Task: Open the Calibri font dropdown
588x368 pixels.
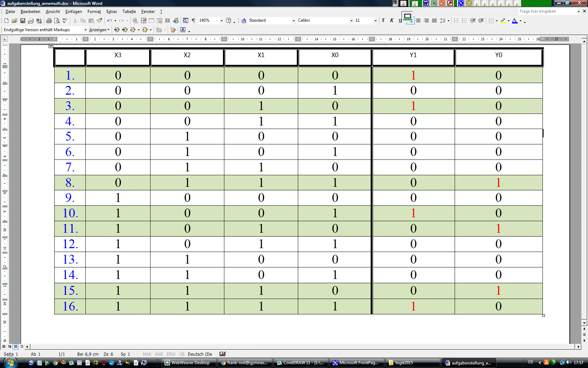Action: [351, 21]
